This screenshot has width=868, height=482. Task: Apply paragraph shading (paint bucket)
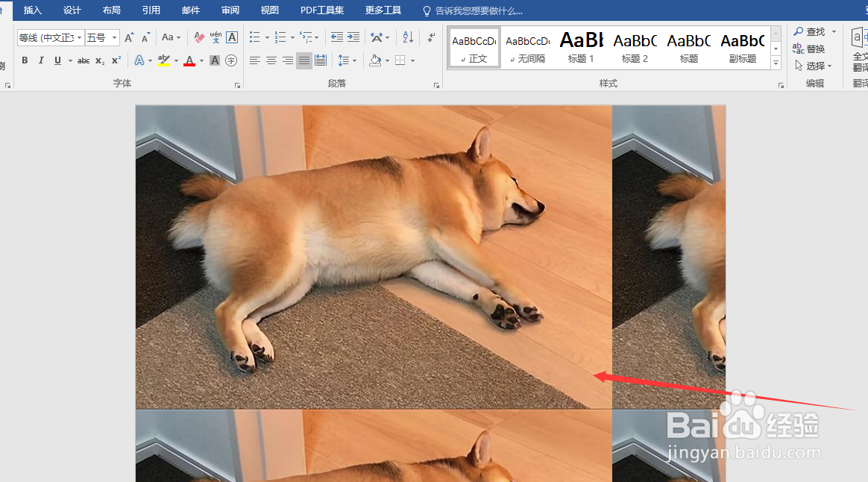(x=375, y=60)
